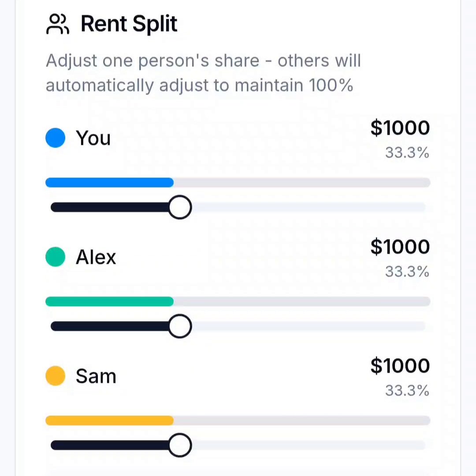Screen dimensions: 476x476
Task: Click the slider handle for Sam
Action: click(x=180, y=445)
